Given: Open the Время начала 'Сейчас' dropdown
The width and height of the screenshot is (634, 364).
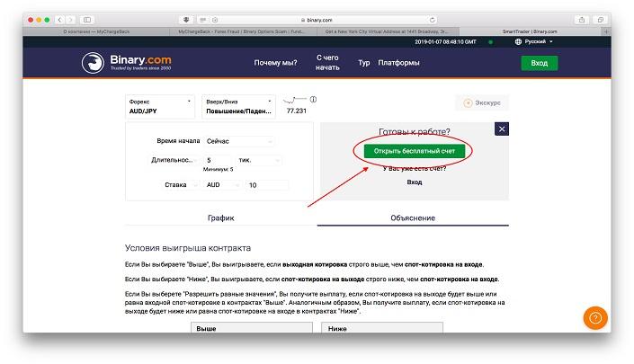Looking at the screenshot, I should point(239,142).
